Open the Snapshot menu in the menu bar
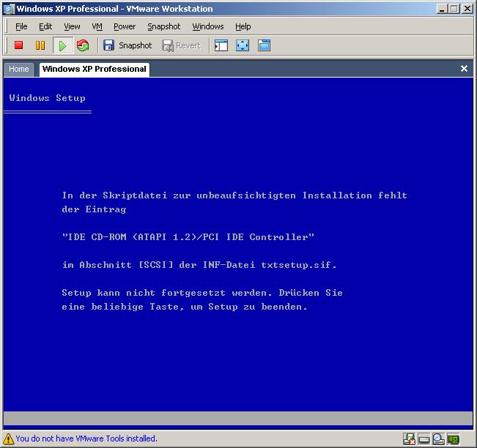Image resolution: width=477 pixels, height=448 pixels. click(163, 26)
